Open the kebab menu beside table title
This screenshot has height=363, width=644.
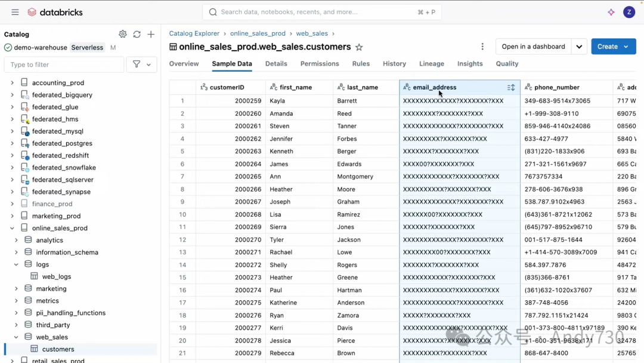[x=482, y=47]
